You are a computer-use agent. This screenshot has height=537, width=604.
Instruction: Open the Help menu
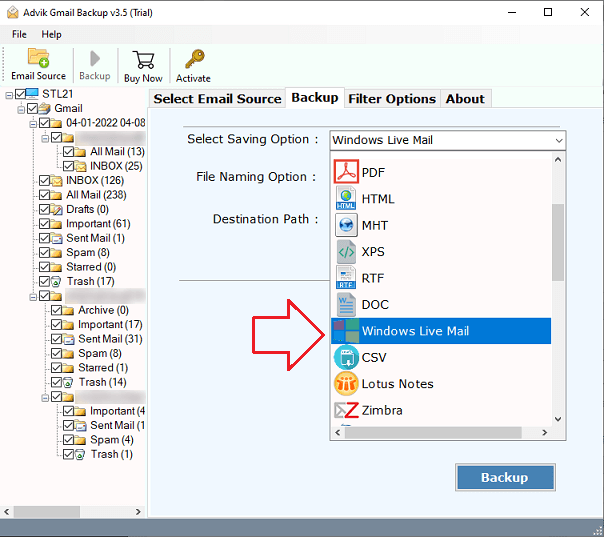(51, 34)
